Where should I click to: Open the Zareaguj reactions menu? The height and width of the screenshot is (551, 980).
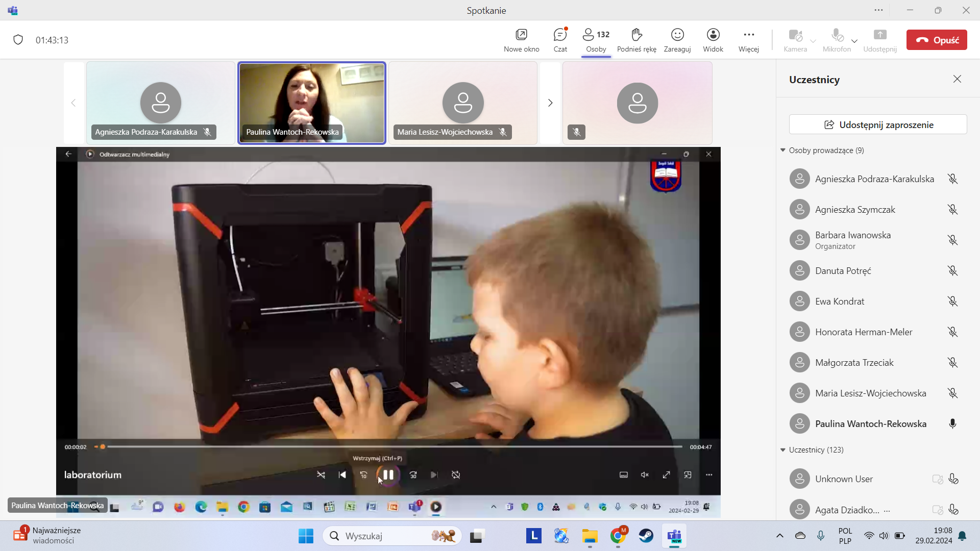click(x=677, y=40)
